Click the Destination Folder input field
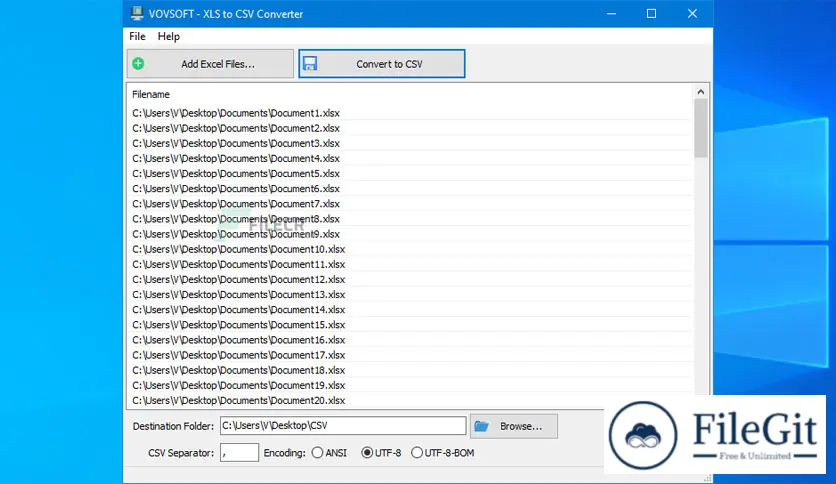 pos(343,425)
